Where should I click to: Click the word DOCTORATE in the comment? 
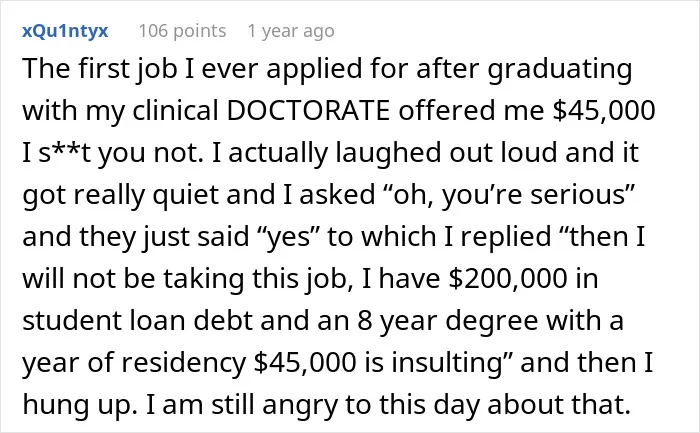[308, 110]
